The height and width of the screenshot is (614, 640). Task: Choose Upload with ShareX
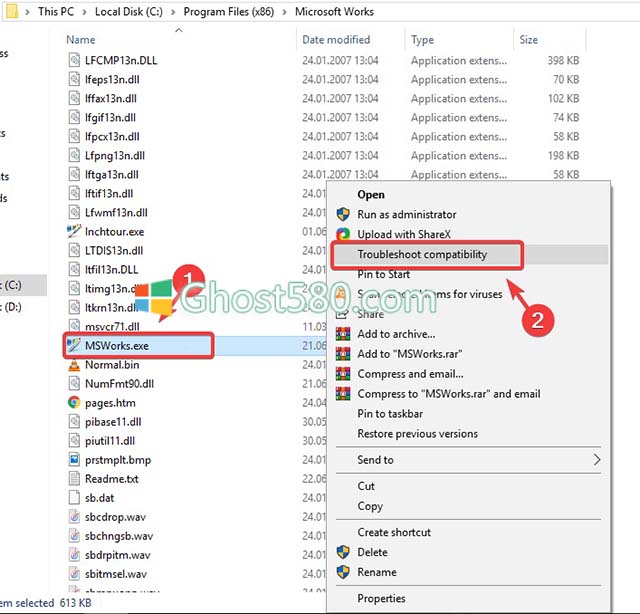404,234
